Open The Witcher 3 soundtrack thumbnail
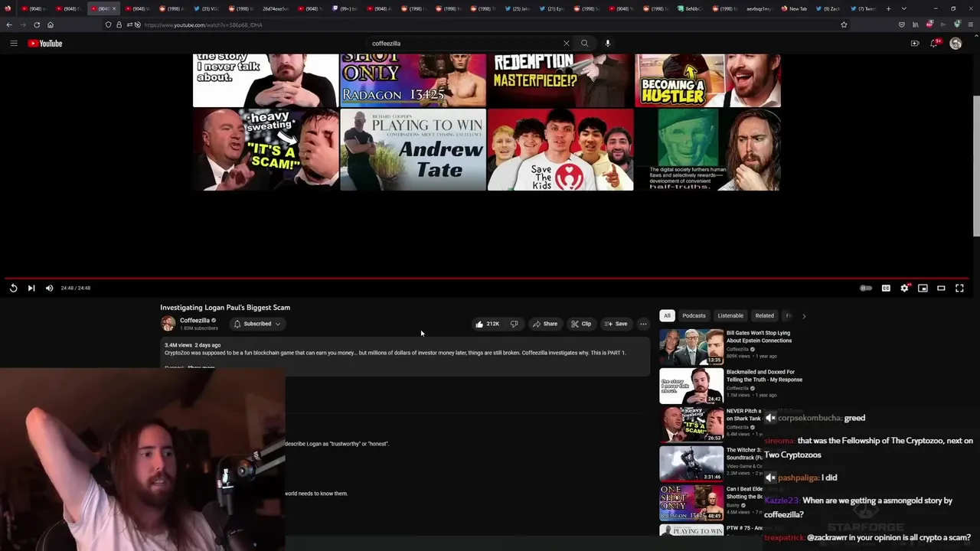 pyautogui.click(x=691, y=464)
